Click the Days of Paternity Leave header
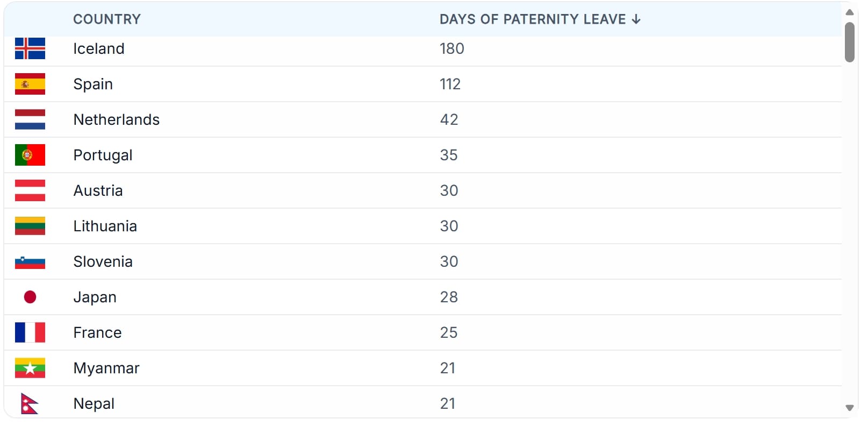This screenshot has height=426, width=868. (x=532, y=19)
